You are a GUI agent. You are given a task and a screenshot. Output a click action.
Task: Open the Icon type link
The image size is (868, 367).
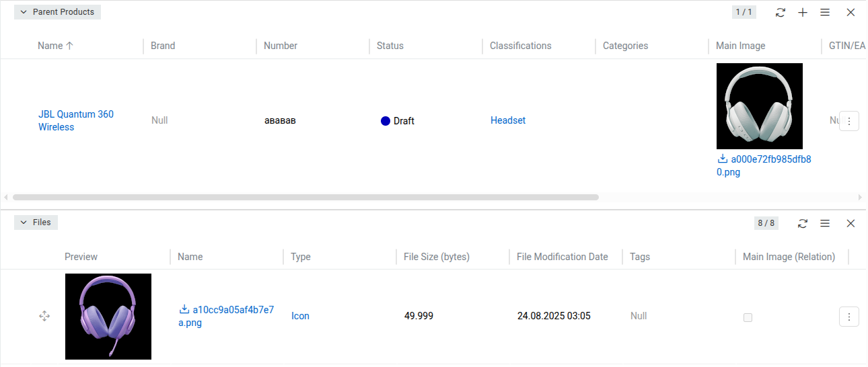coord(300,316)
